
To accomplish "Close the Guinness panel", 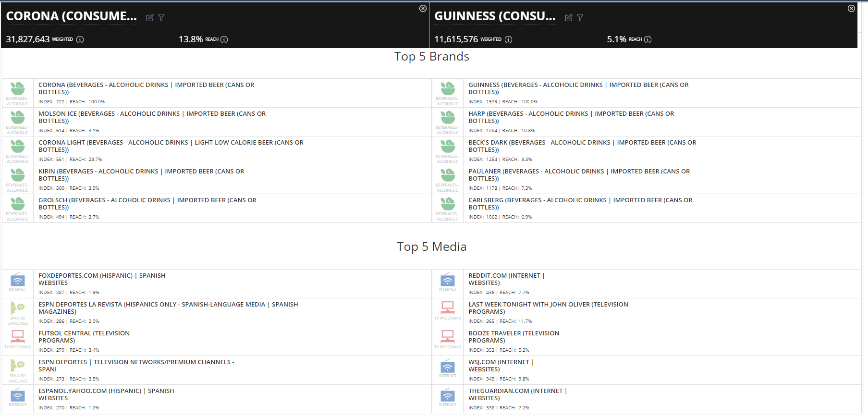I will pyautogui.click(x=851, y=8).
